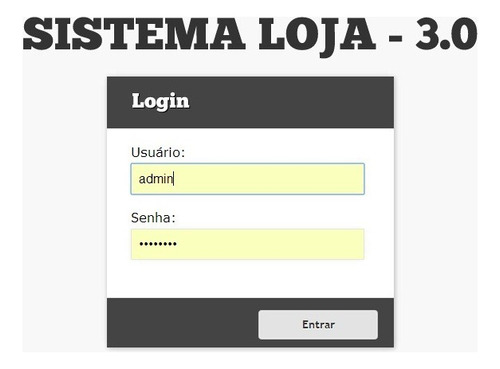Click the white gap between the Usuário field and Senha label

click(250, 203)
